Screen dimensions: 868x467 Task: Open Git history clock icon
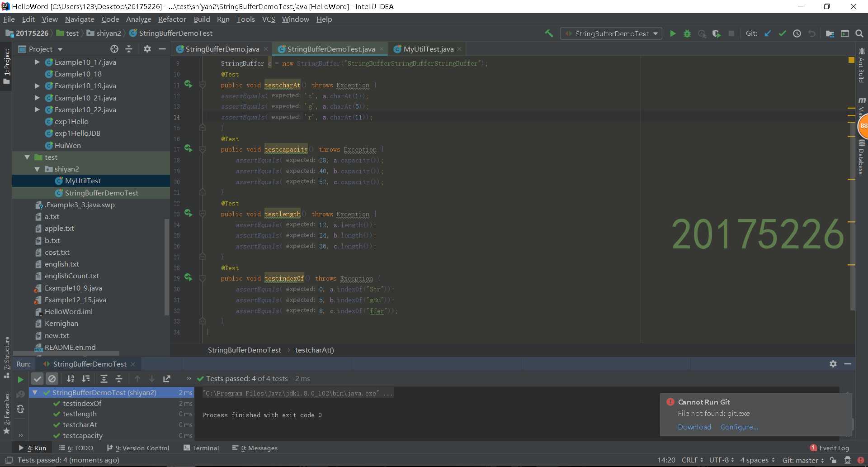pos(797,33)
